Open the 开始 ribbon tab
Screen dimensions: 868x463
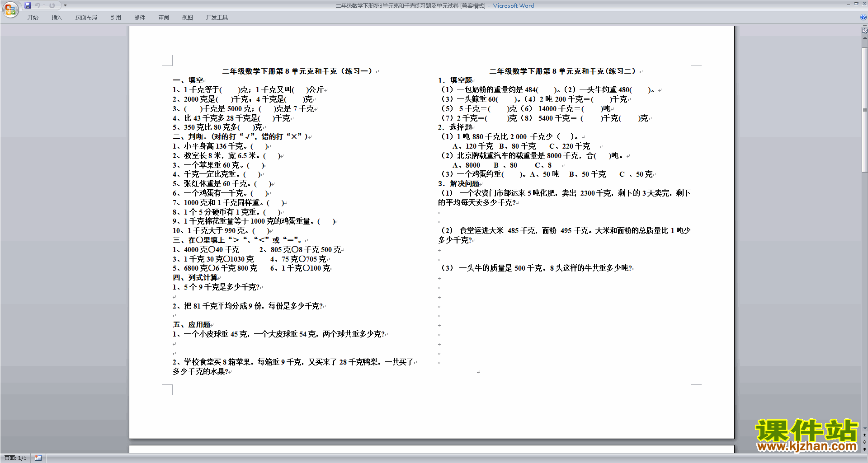33,18
